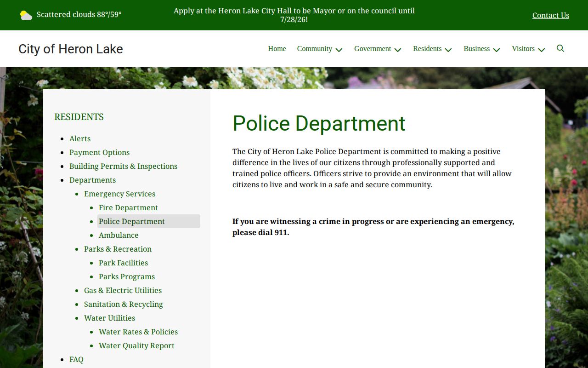The height and width of the screenshot is (368, 588).
Task: Open the Visitors menu item
Action: 523,49
